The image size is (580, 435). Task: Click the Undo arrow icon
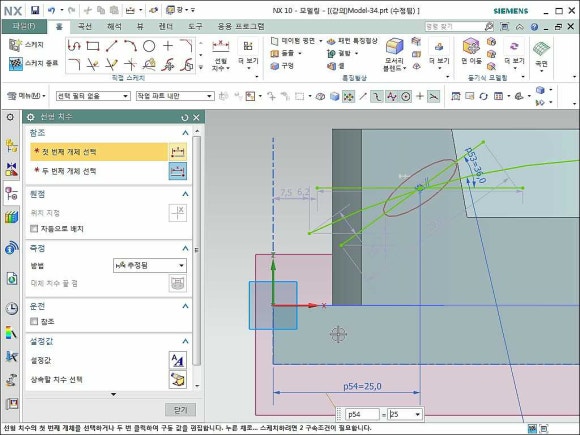tap(51, 10)
